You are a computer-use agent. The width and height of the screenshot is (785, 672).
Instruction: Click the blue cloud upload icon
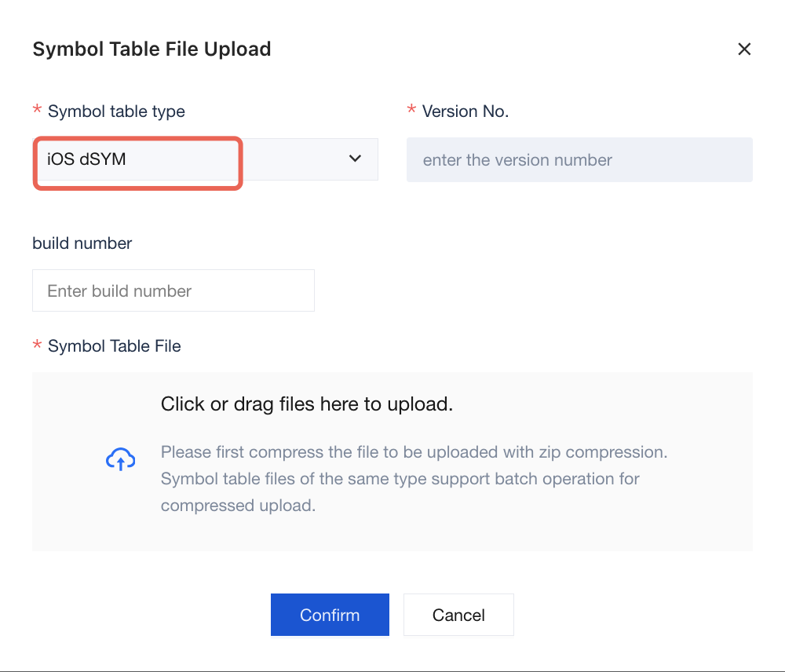click(x=120, y=460)
